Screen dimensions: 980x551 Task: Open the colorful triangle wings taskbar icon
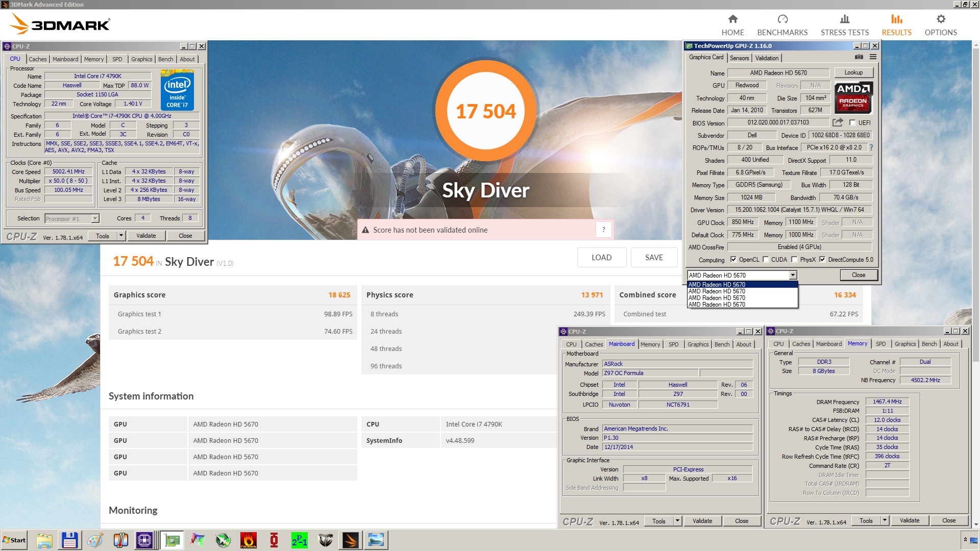[x=198, y=540]
